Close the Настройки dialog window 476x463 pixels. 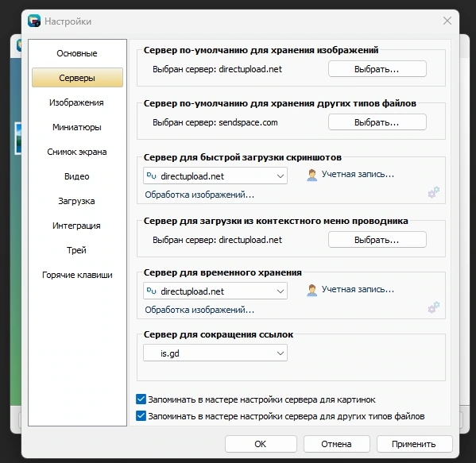click(x=447, y=21)
